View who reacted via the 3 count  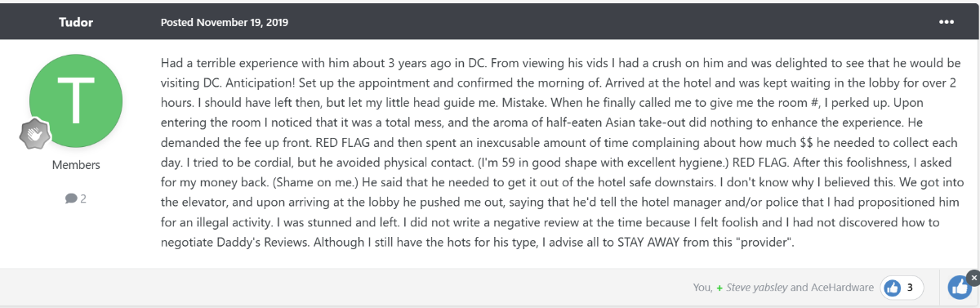[911, 288]
